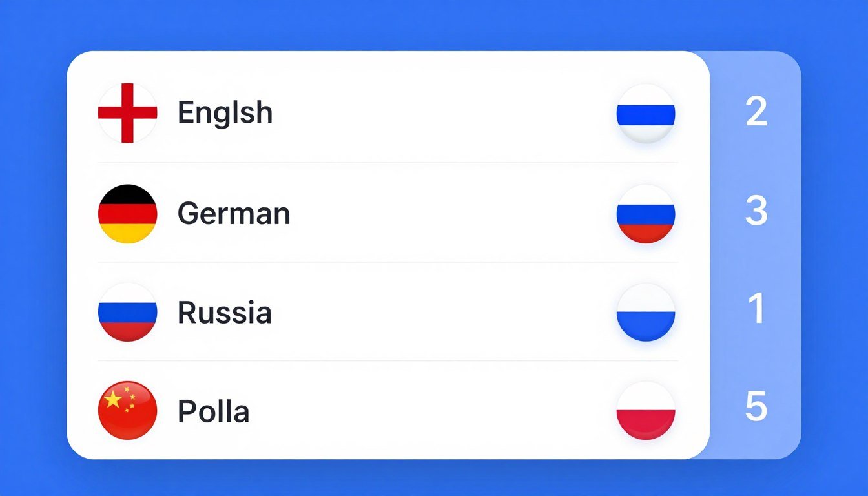Click the number 1 beside the Russia row
The height and width of the screenshot is (496, 868).
[756, 309]
